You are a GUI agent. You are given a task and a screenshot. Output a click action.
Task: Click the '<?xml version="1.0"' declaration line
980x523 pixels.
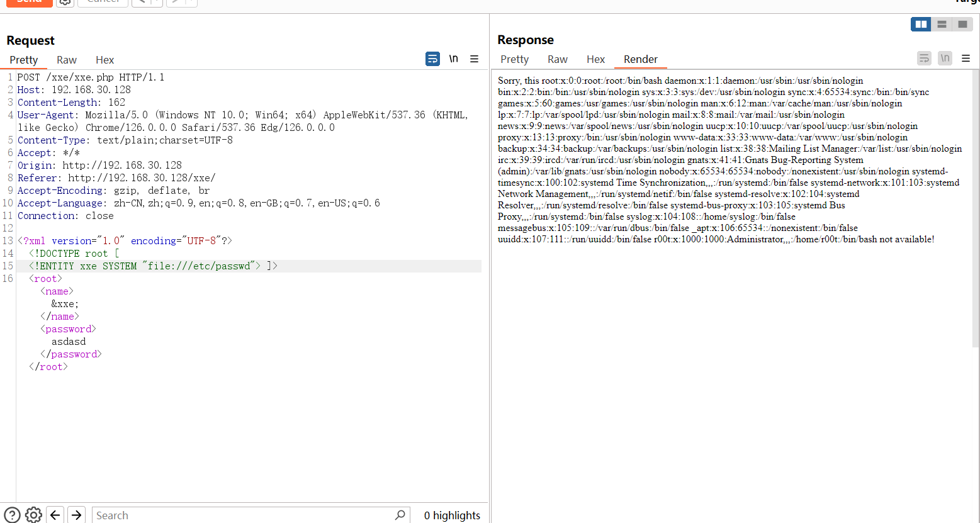[x=125, y=241]
